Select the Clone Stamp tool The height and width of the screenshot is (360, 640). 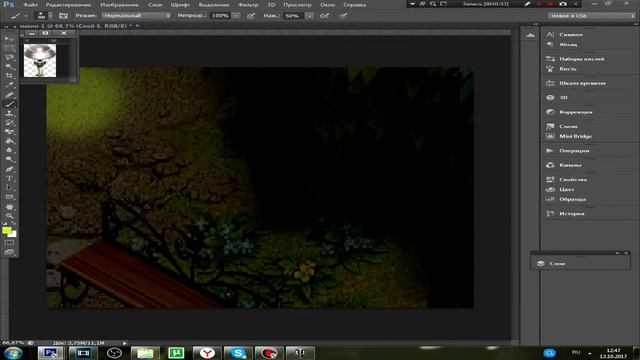tap(9, 113)
